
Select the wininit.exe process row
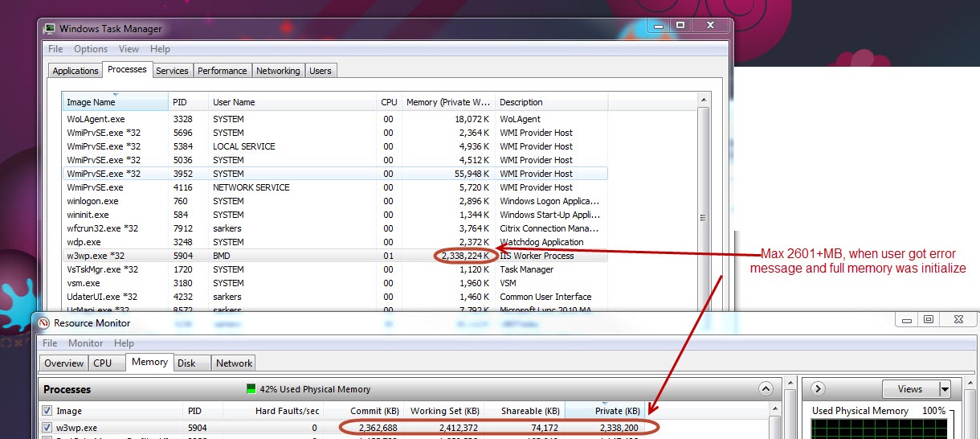pos(335,215)
